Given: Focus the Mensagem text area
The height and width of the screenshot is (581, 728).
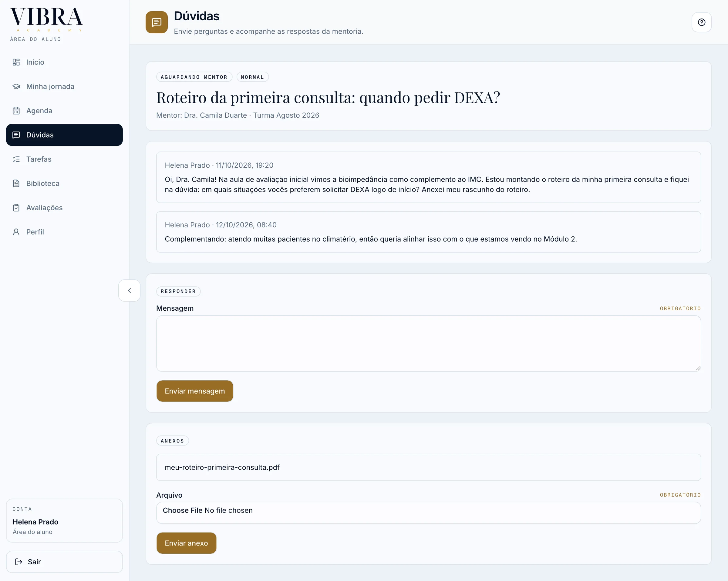Looking at the screenshot, I should 429,344.
